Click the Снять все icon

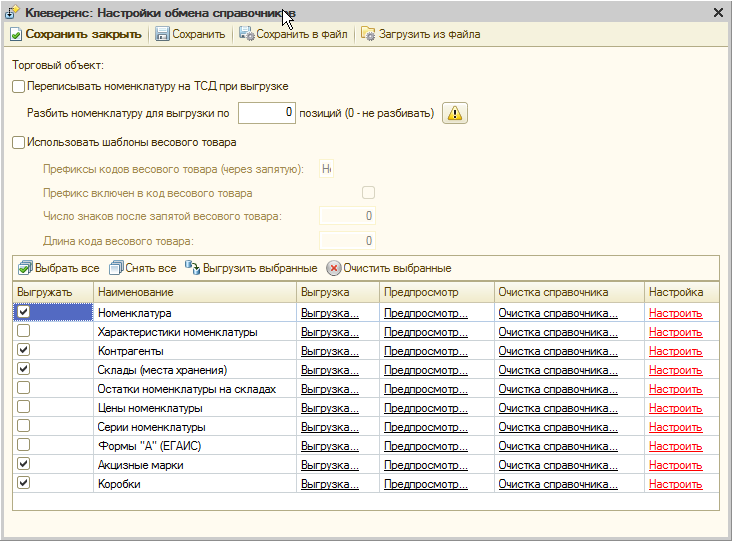(116, 268)
